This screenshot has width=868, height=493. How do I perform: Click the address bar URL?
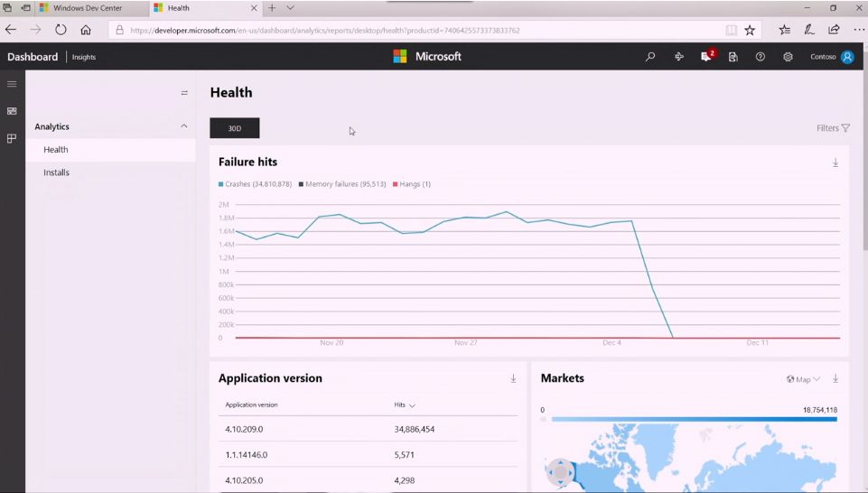(325, 31)
